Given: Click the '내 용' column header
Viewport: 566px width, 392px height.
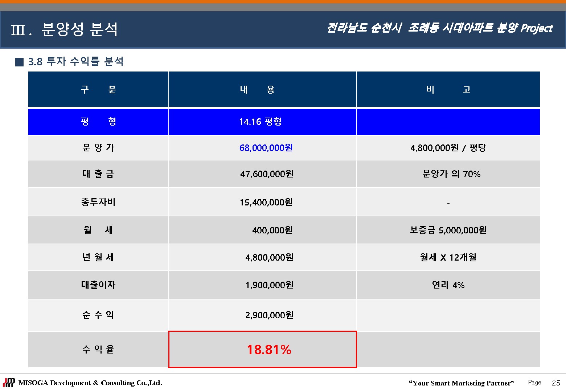Looking at the screenshot, I should pos(263,89).
